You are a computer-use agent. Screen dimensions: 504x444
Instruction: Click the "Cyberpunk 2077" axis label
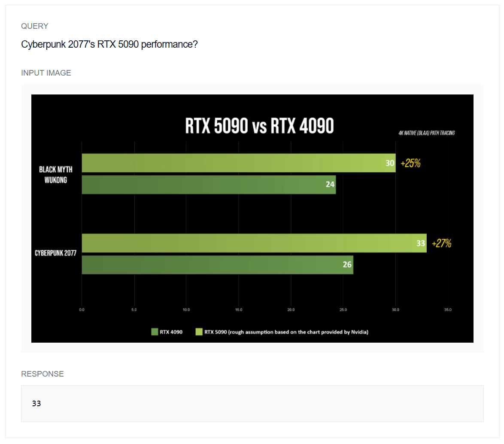click(x=55, y=253)
